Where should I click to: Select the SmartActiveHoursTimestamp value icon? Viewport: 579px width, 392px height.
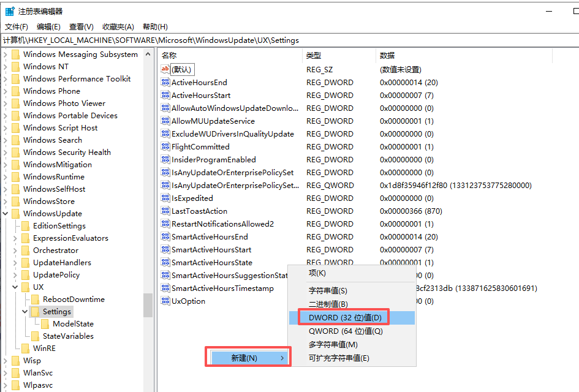click(x=165, y=288)
